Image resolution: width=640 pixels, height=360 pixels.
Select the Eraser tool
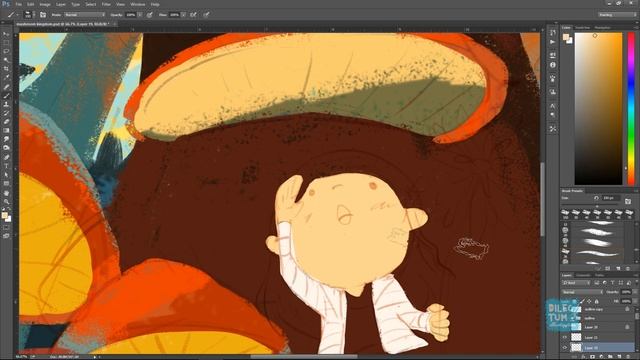tap(6, 122)
